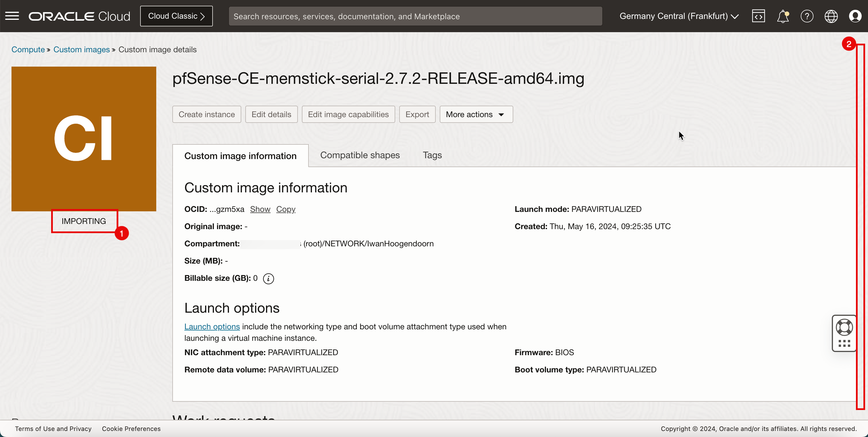The height and width of the screenshot is (437, 868).
Task: Open the Tags tab
Action: point(432,155)
